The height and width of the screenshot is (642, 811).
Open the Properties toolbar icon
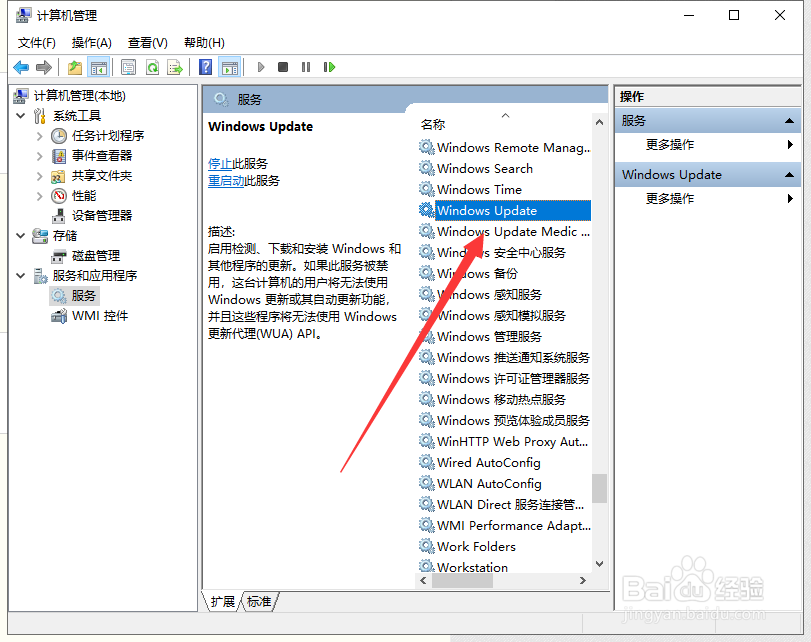point(128,67)
